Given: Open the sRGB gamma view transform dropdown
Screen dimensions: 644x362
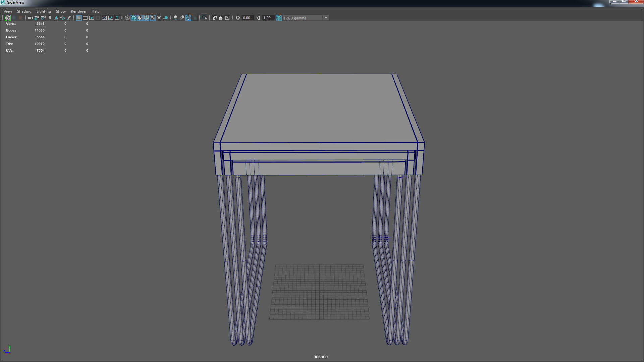Looking at the screenshot, I should pos(306,18).
